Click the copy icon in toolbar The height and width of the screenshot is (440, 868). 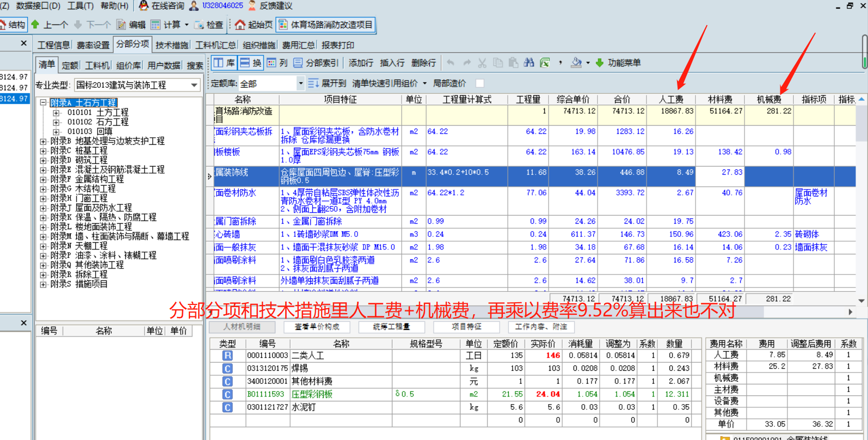(x=497, y=63)
